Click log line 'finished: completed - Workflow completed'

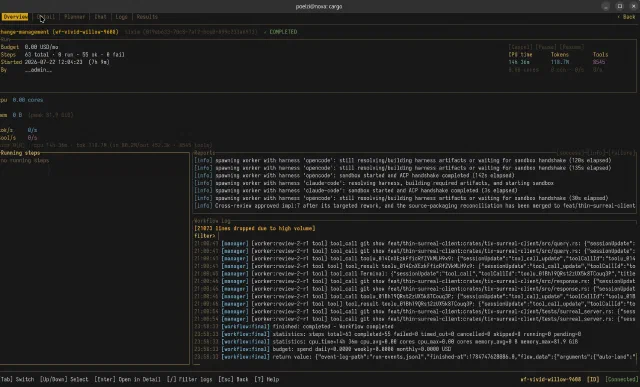click(294, 327)
